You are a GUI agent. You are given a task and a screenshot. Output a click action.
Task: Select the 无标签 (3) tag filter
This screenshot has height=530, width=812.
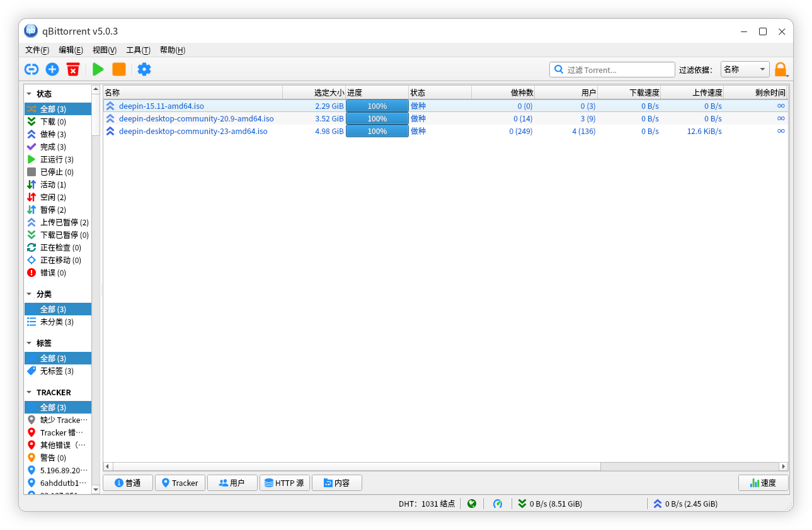[58, 371]
